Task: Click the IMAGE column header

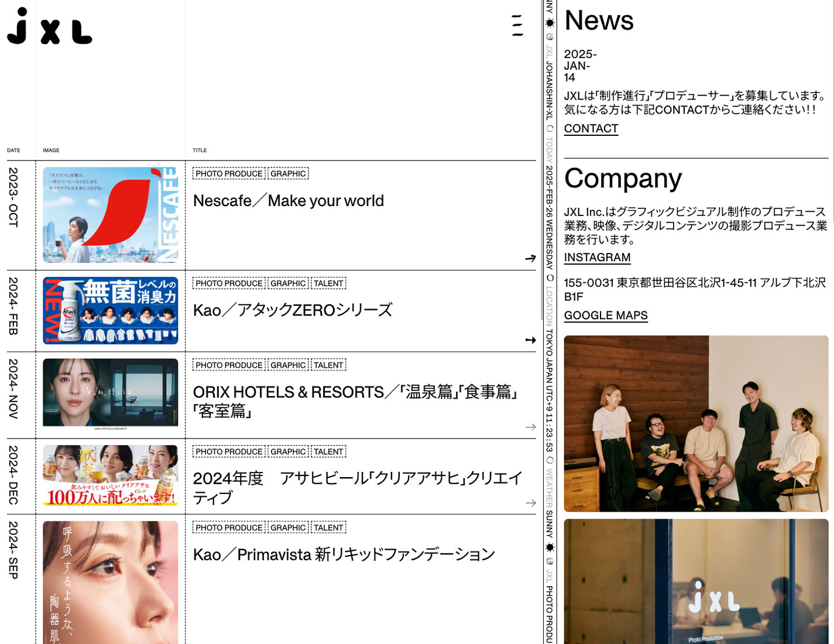Action: click(x=51, y=150)
